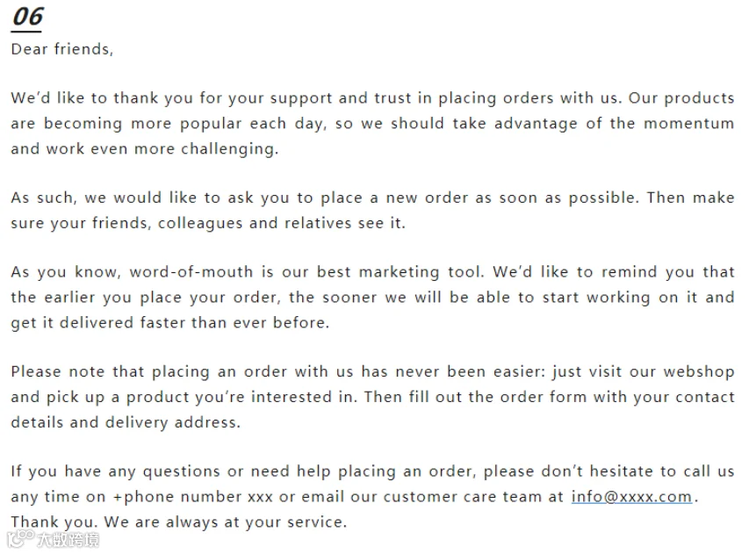Image resolution: width=756 pixels, height=554 pixels.
Task: Open the info@xxxx.com email link
Action: pos(631,497)
